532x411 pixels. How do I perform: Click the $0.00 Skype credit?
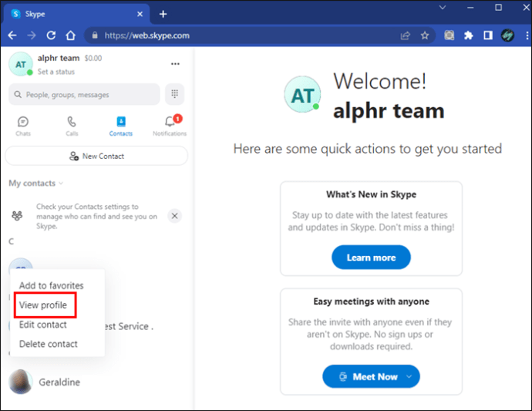(93, 59)
